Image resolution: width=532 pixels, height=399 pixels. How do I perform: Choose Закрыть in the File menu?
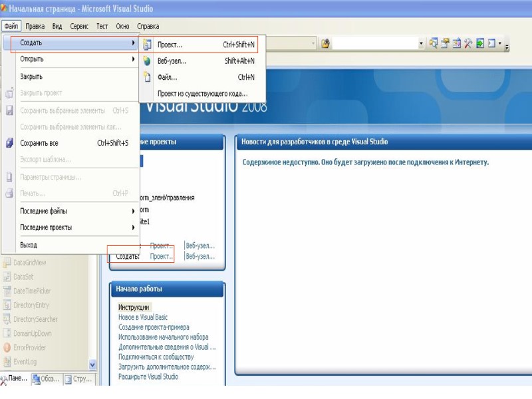coord(70,76)
